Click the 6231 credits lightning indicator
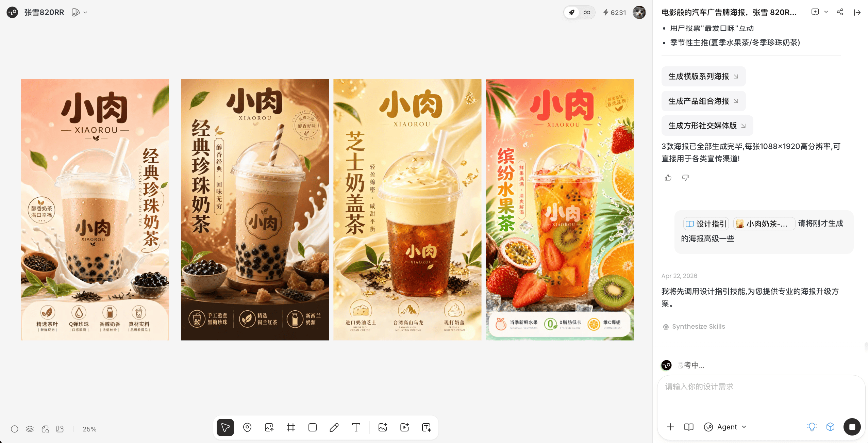Screen dimensions: 868x443 (614, 13)
